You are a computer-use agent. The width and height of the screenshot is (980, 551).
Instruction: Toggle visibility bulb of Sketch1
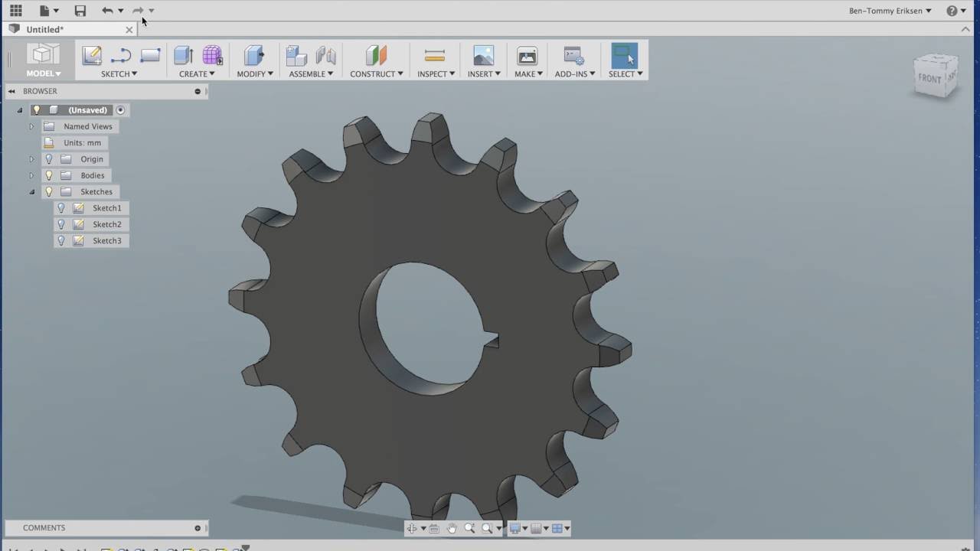pyautogui.click(x=61, y=208)
